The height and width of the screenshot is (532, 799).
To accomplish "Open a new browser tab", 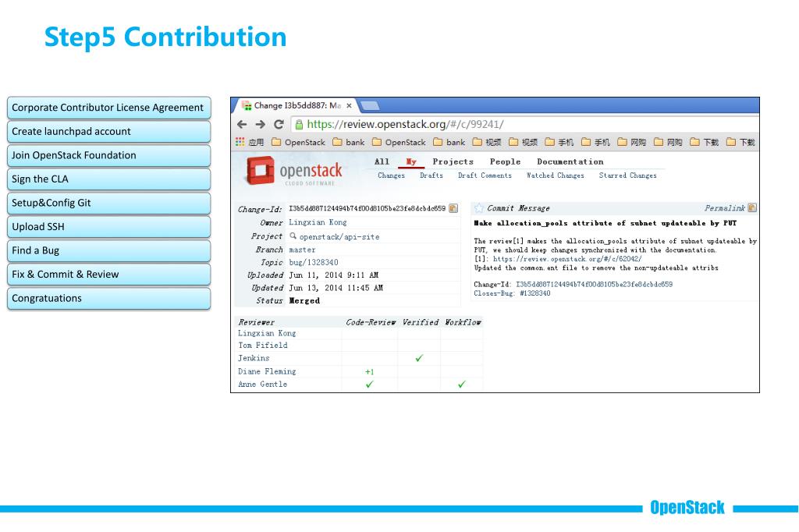I will click(370, 106).
